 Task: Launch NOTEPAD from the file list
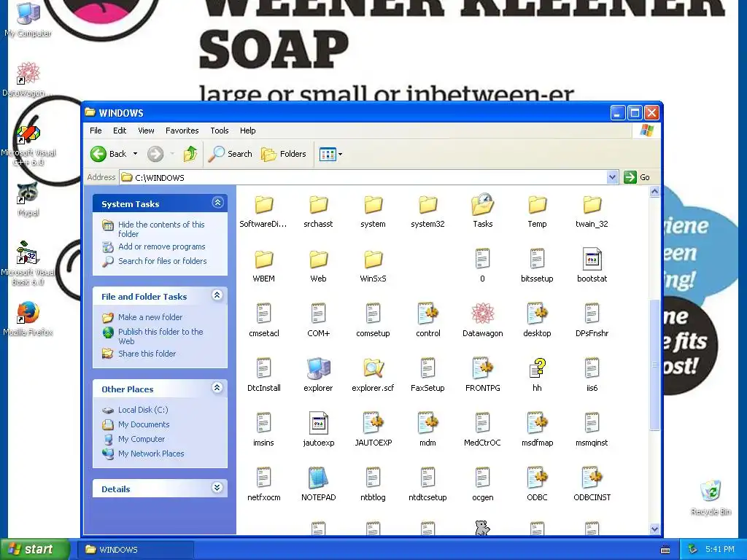coord(318,478)
